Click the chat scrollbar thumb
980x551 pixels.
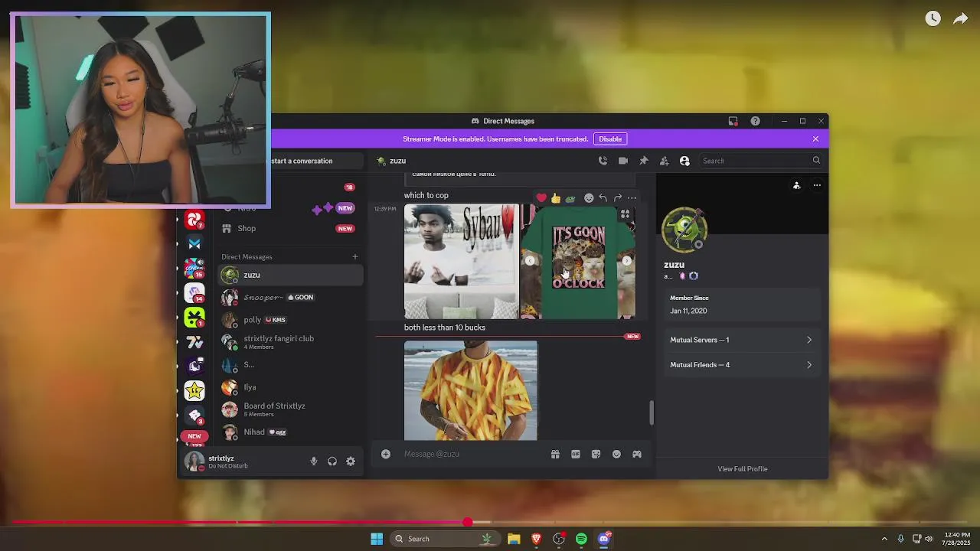click(652, 412)
